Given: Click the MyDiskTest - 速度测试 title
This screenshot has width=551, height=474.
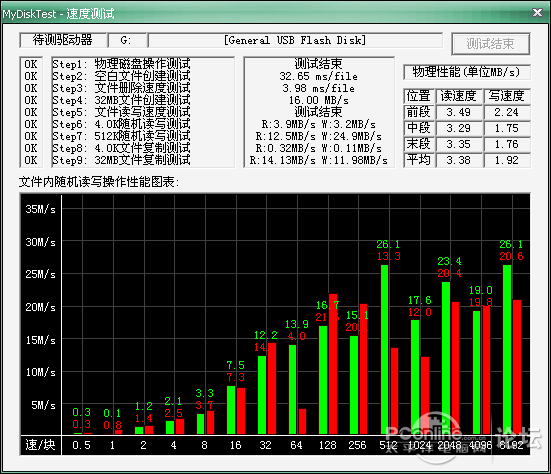Looking at the screenshot, I should click(59, 14).
